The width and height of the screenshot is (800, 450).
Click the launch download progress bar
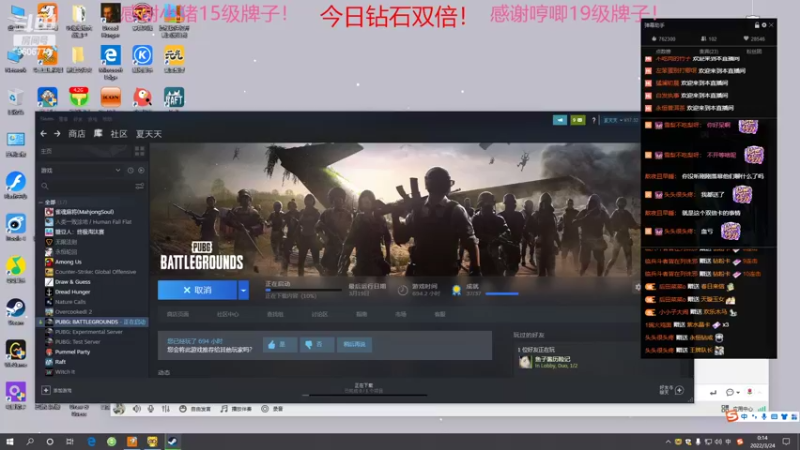(x=303, y=290)
